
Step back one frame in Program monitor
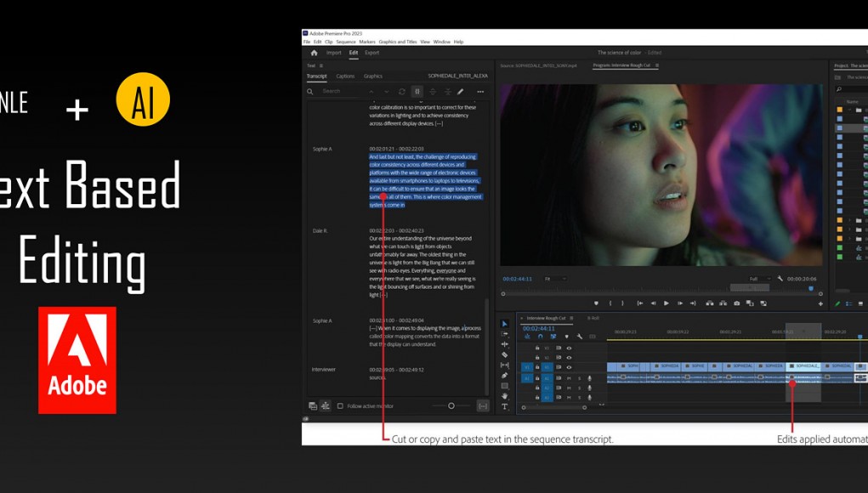coord(653,303)
